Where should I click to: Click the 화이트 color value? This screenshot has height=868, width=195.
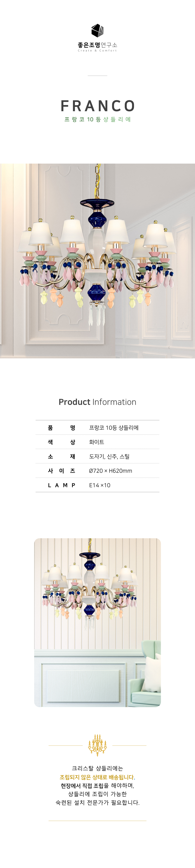[96, 442]
